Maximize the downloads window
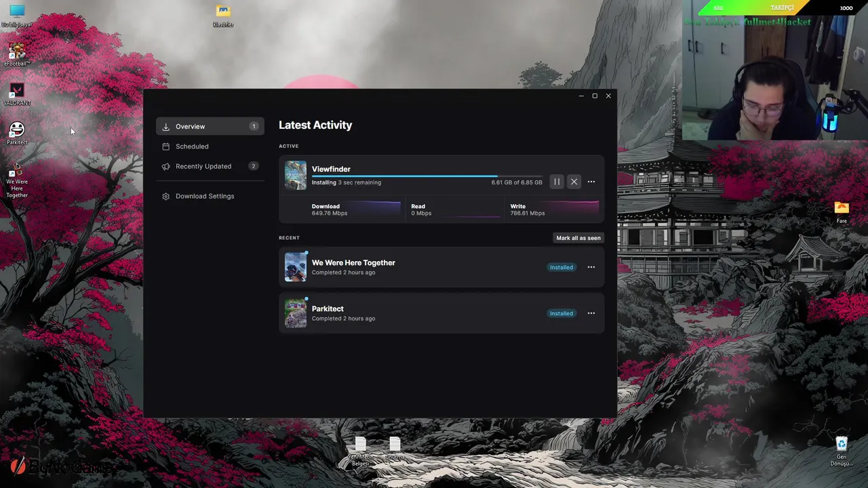The width and height of the screenshot is (868, 488). 595,96
